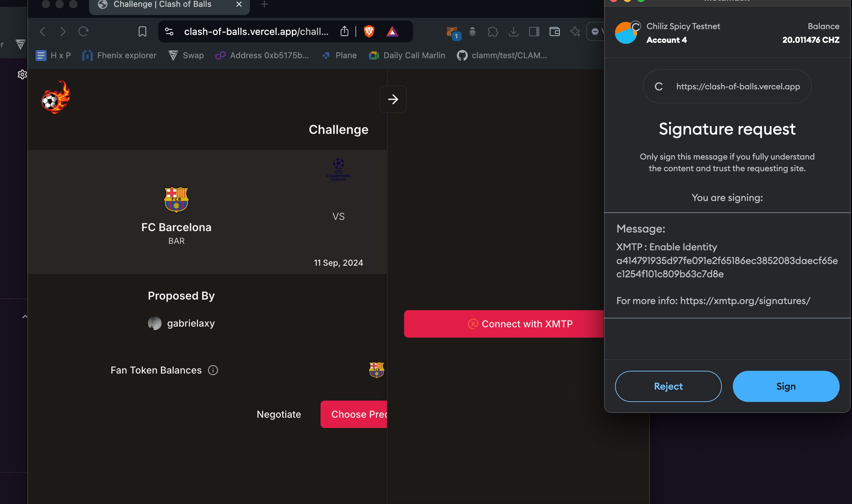Click Chiliz Spicy Testnet network label
Viewport: 852px width, 504px height.
[683, 26]
